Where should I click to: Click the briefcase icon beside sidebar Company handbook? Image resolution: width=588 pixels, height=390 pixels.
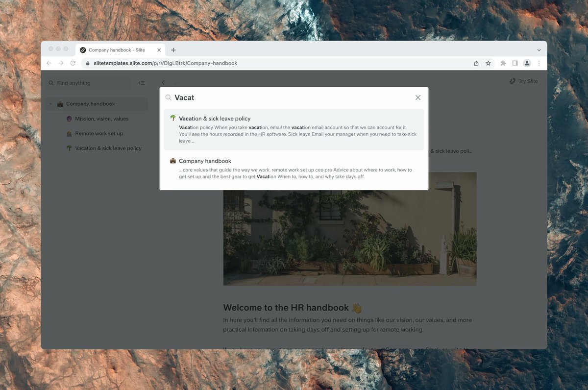click(60, 104)
